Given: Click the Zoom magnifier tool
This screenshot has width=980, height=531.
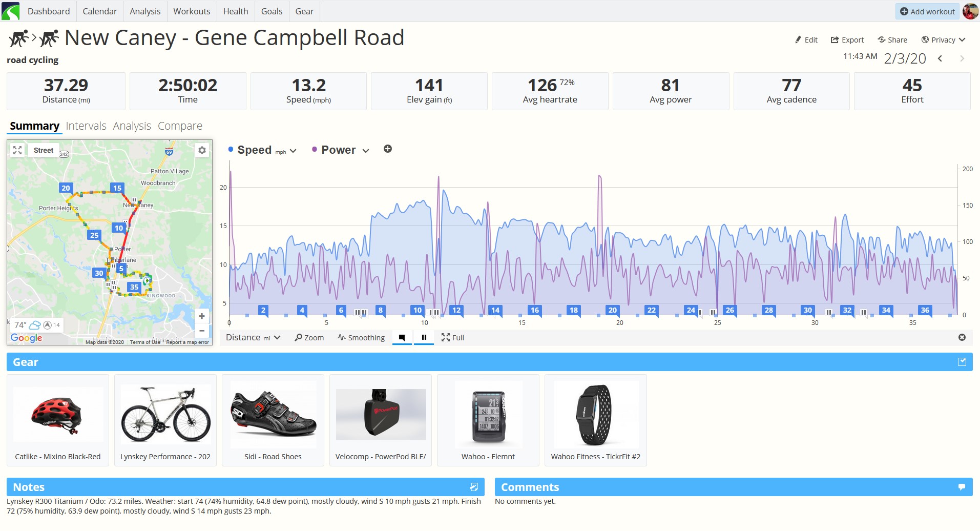Looking at the screenshot, I should (x=309, y=338).
